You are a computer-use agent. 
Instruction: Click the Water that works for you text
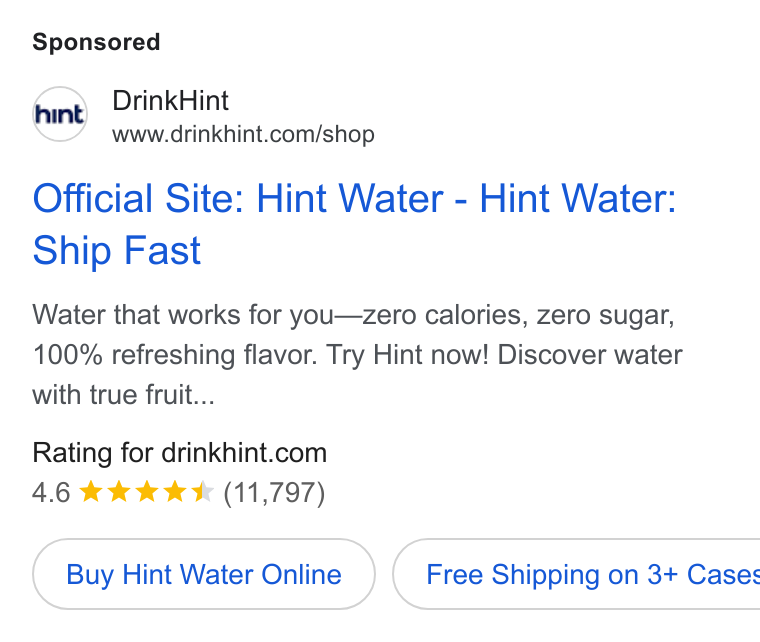click(183, 315)
